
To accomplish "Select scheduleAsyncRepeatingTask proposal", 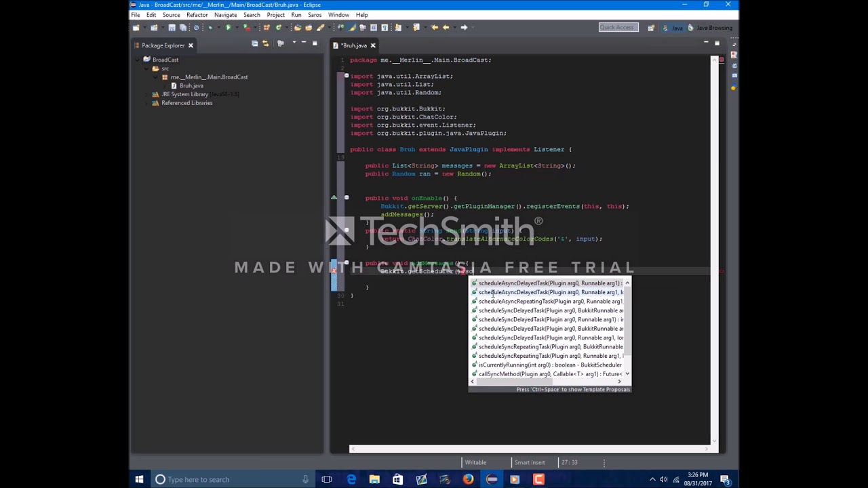I will coord(547,302).
